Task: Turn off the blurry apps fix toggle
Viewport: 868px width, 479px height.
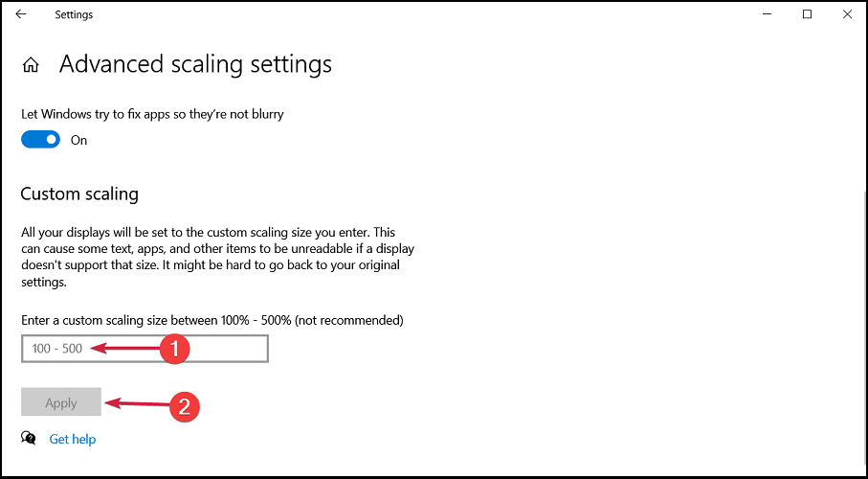Action: [x=41, y=140]
